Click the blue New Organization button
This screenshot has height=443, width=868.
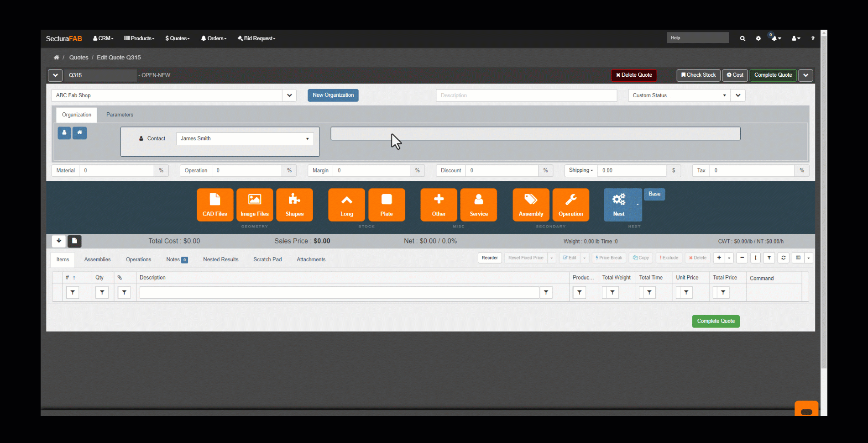tap(333, 95)
